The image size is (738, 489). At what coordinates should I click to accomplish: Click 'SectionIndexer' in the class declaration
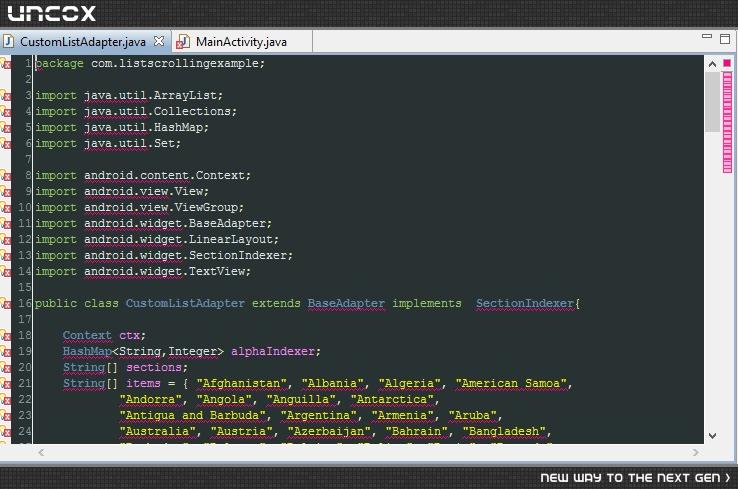click(525, 304)
